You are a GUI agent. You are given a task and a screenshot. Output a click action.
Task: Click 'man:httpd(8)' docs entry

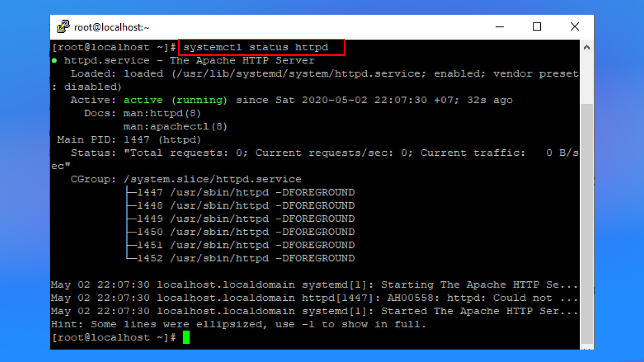(162, 113)
